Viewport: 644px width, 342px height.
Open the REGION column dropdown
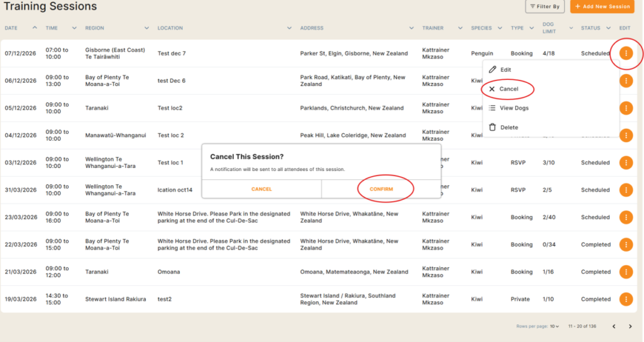coord(147,28)
